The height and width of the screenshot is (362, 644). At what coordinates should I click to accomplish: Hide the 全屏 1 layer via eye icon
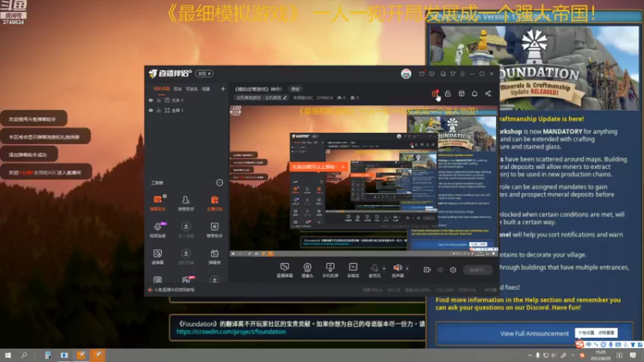(x=151, y=110)
